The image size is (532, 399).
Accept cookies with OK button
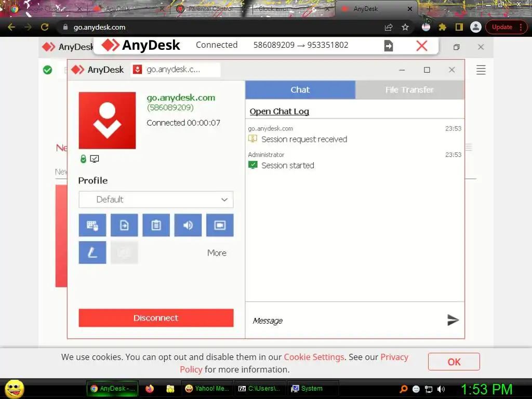[x=454, y=362]
